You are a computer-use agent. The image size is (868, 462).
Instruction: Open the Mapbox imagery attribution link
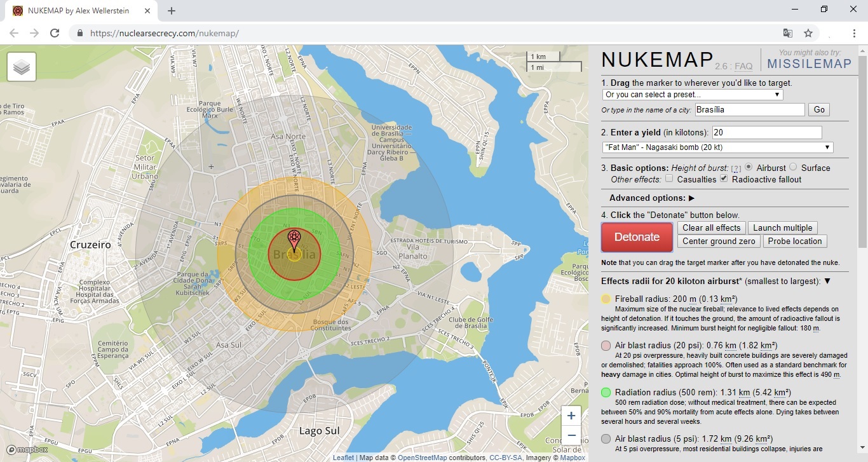(x=573, y=458)
